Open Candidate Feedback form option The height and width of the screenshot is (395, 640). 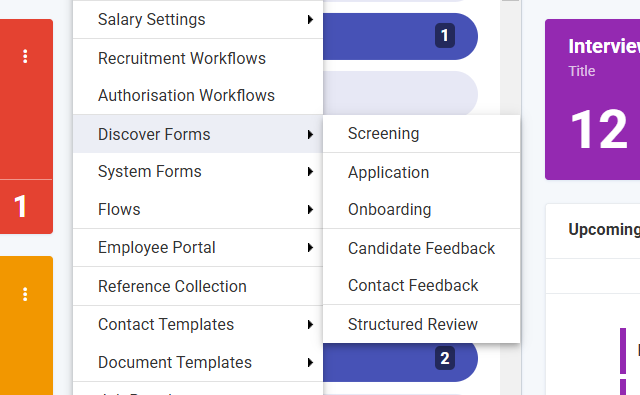point(422,248)
